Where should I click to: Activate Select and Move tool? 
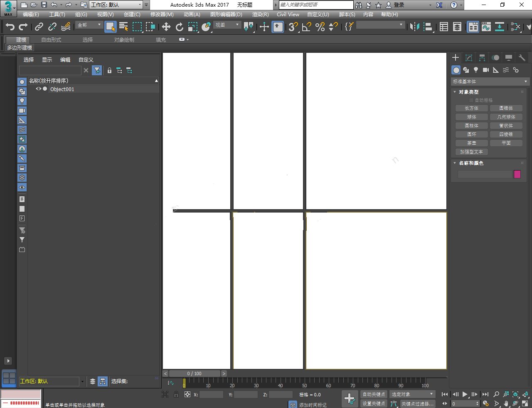coord(166,27)
